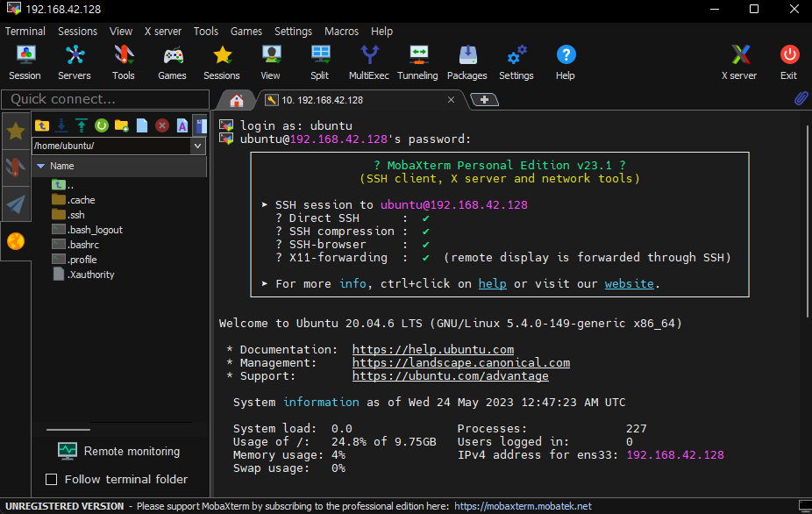Open the X server menu
The width and height of the screenshot is (812, 514).
coord(162,31)
